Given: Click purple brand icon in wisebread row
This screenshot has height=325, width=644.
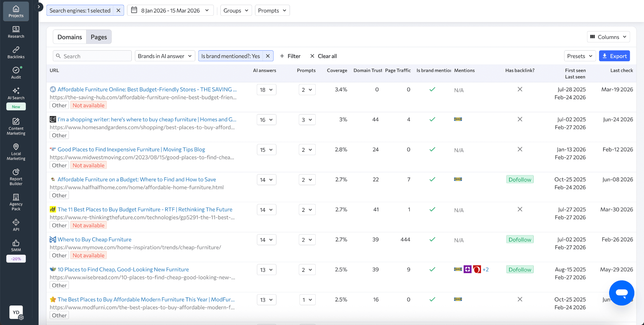Looking at the screenshot, I should [467, 269].
